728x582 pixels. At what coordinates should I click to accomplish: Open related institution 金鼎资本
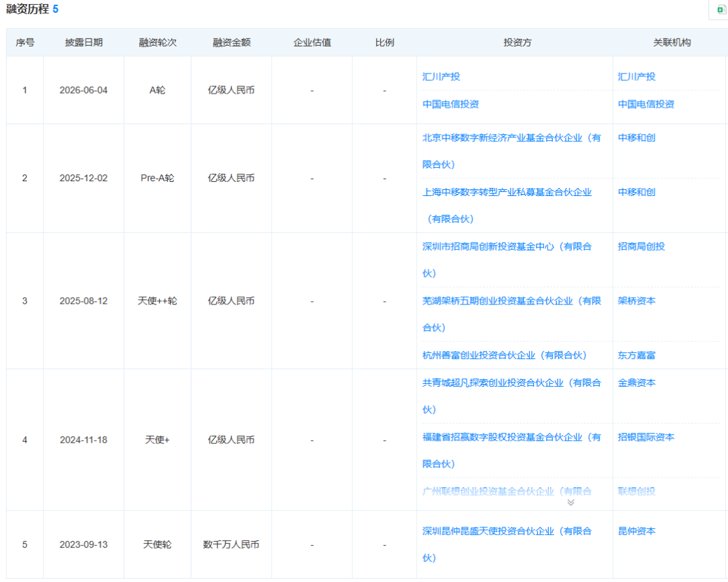pos(636,383)
